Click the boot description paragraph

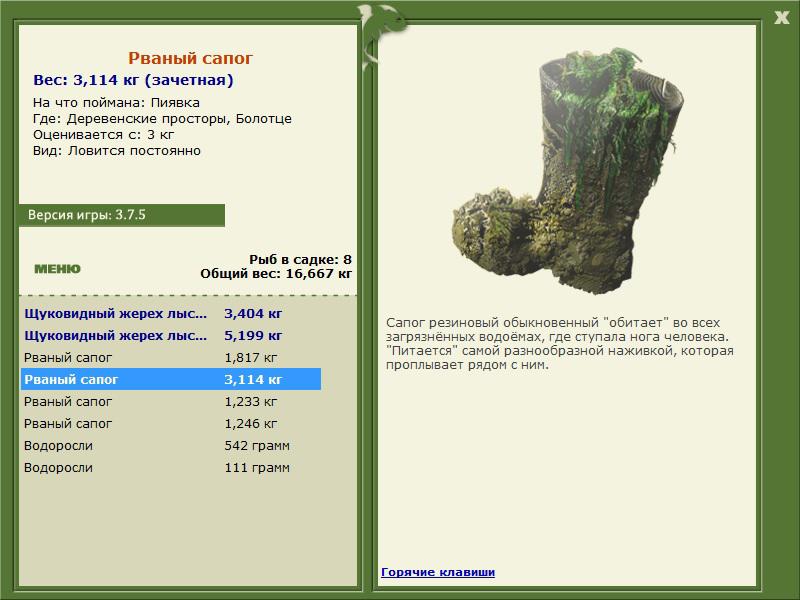pos(560,344)
